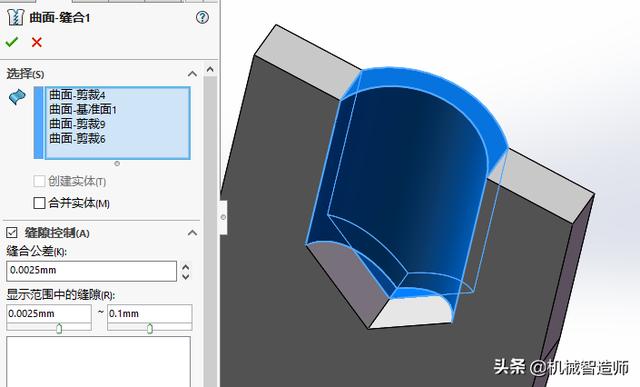The image size is (640, 387).
Task: Collapse the 选择 section
Action: pyautogui.click(x=192, y=74)
